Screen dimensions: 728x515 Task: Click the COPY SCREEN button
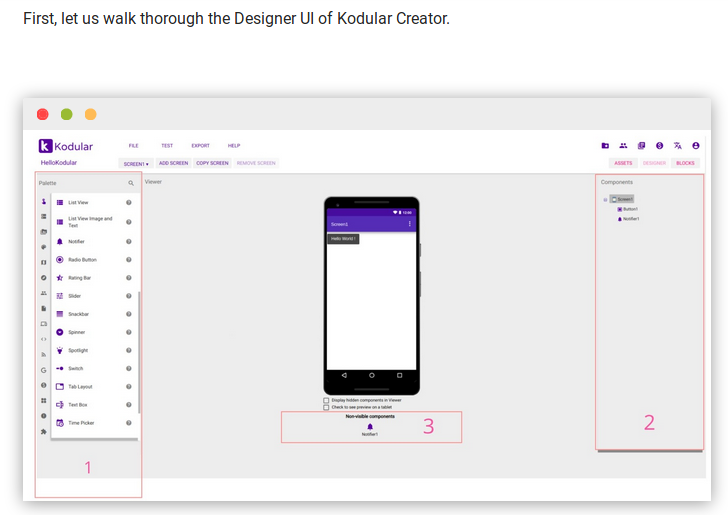pyautogui.click(x=212, y=163)
